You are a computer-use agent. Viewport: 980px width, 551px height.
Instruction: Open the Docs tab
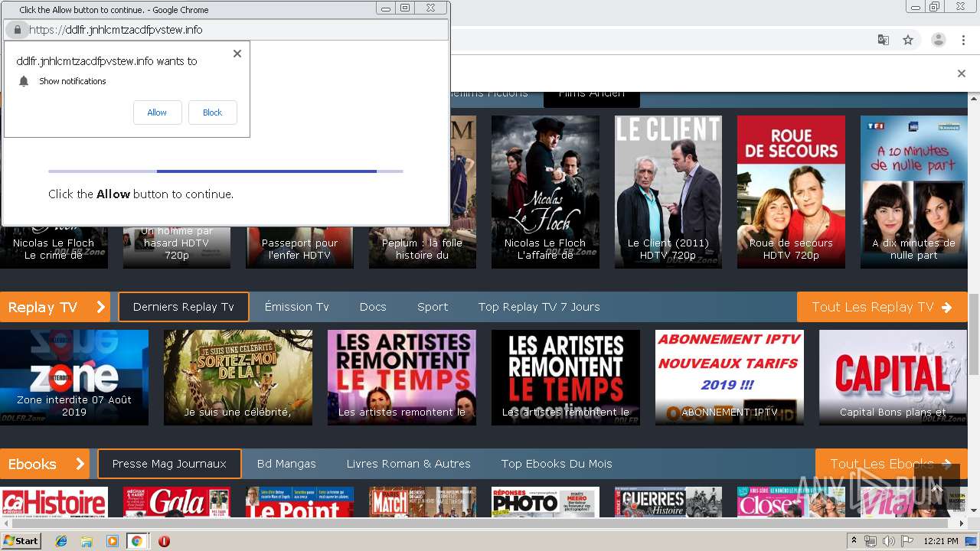click(x=373, y=307)
